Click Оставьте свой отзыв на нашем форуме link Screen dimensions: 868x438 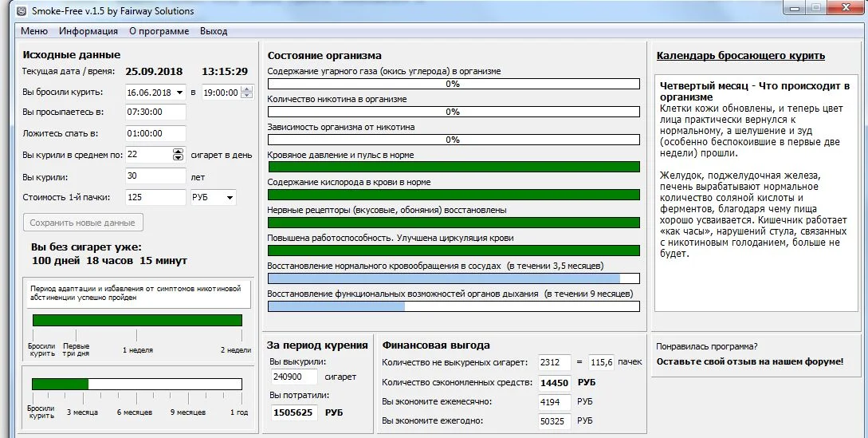click(x=750, y=361)
